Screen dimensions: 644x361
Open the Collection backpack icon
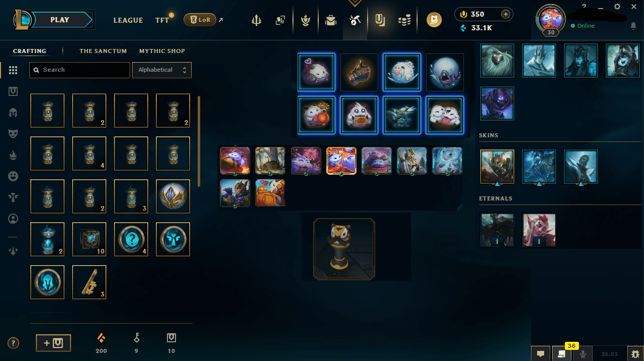[x=330, y=20]
